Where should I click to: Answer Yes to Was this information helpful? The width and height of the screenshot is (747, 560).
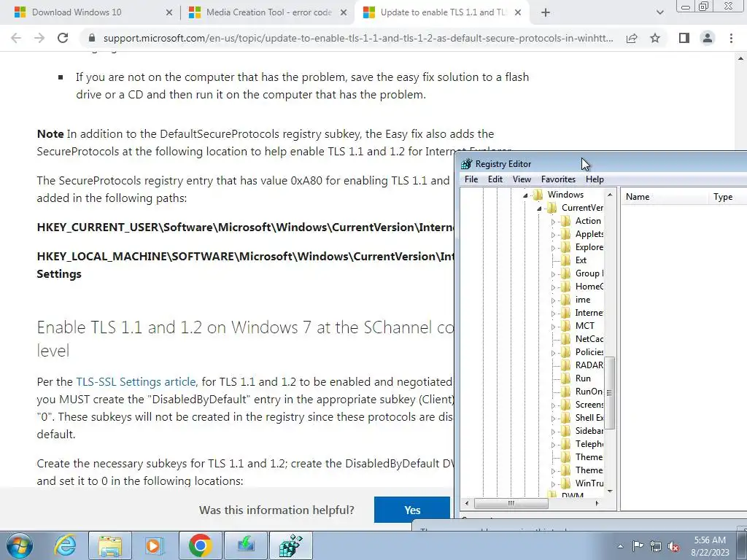click(412, 510)
